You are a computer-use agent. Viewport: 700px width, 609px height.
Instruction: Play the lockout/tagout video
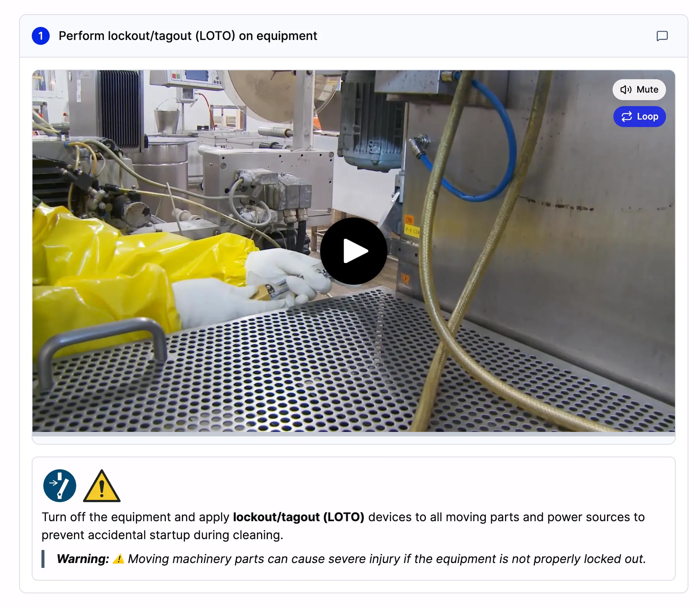(353, 251)
